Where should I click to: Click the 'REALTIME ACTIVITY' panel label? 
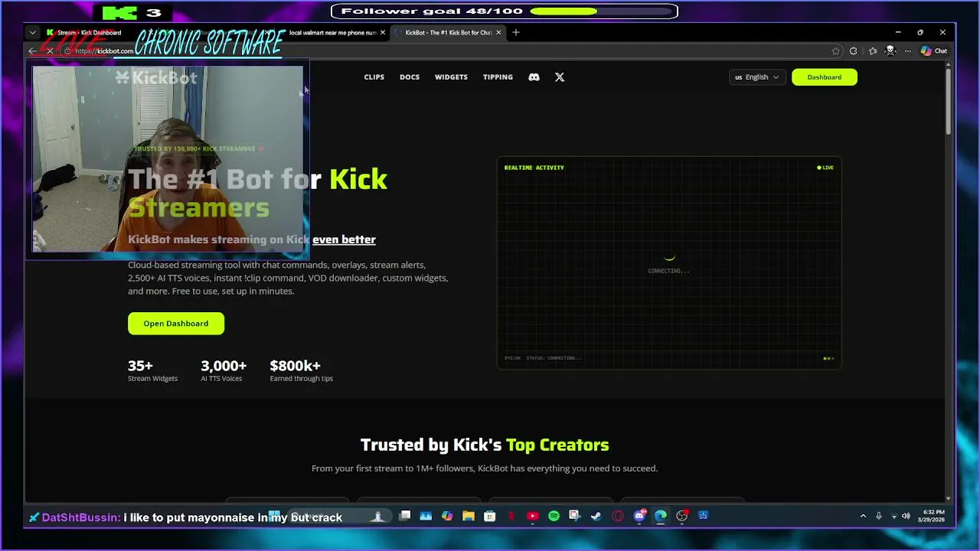click(534, 168)
